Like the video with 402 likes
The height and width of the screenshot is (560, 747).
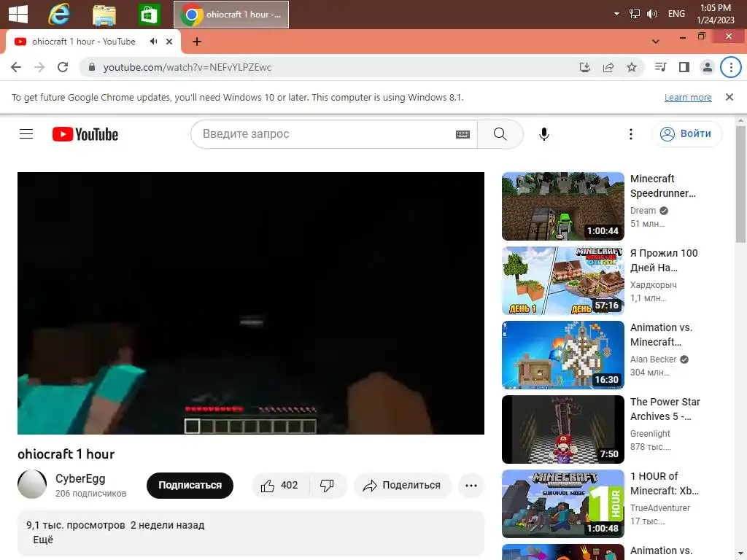(x=280, y=485)
